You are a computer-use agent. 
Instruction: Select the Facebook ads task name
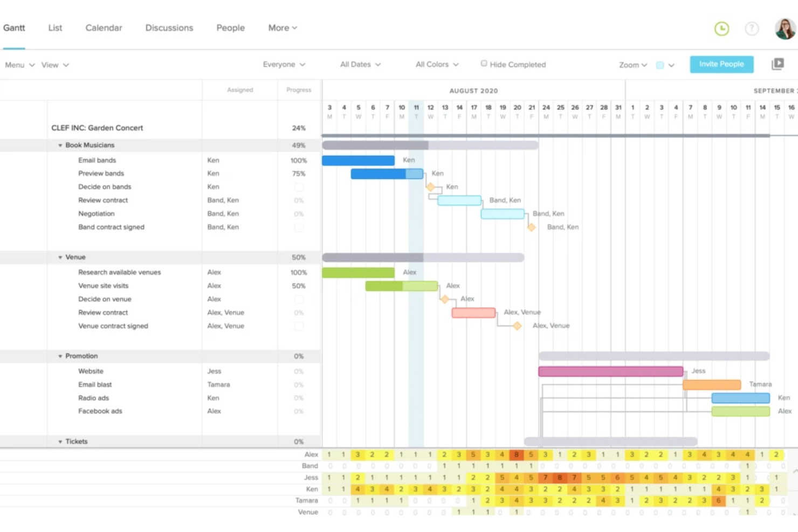(x=100, y=411)
